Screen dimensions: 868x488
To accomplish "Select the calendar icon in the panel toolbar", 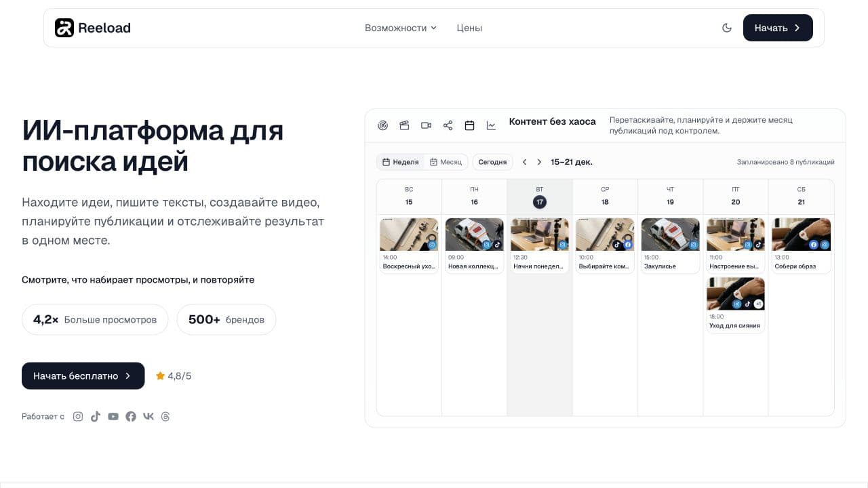I will click(469, 125).
